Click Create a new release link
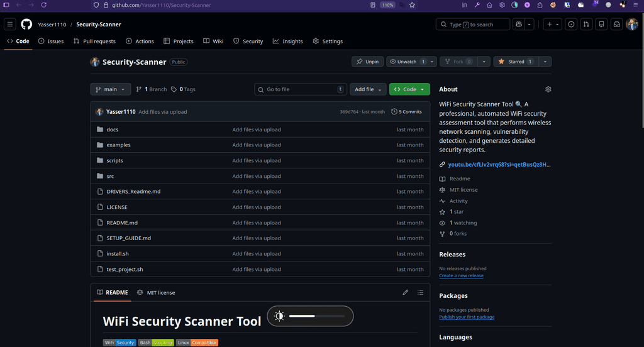Screen dimensions: 644x347 461,275
